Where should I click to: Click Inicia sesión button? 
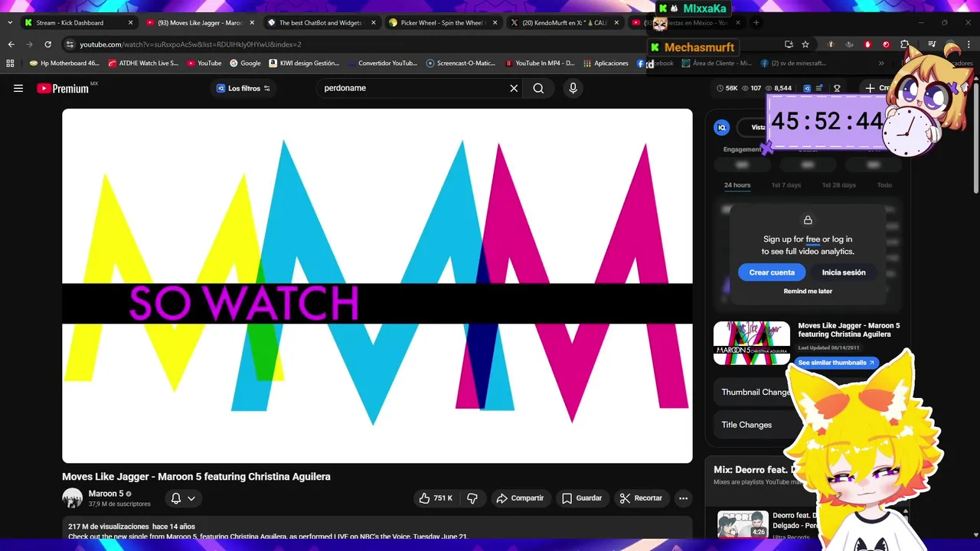pyautogui.click(x=844, y=272)
